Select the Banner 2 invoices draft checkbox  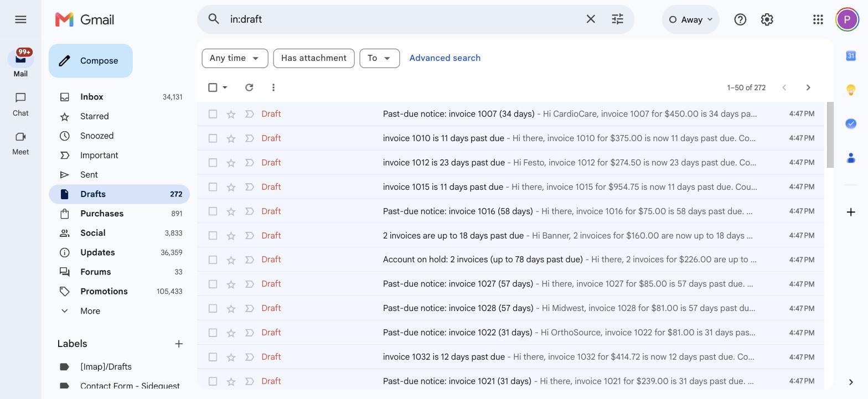[213, 236]
